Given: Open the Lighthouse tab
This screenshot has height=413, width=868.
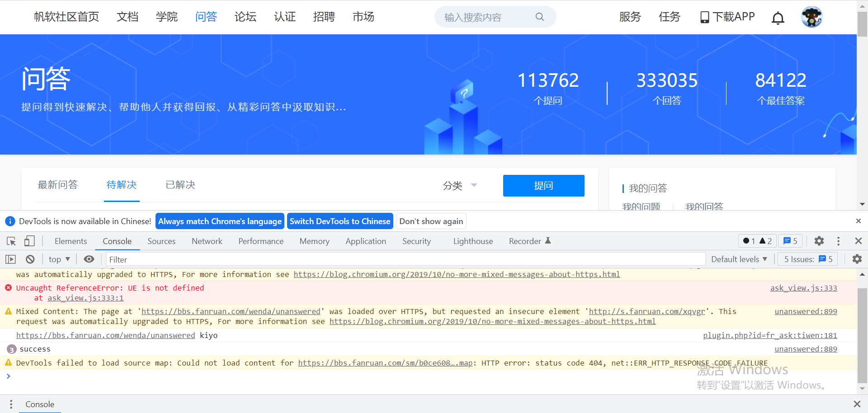Looking at the screenshot, I should tap(473, 241).
